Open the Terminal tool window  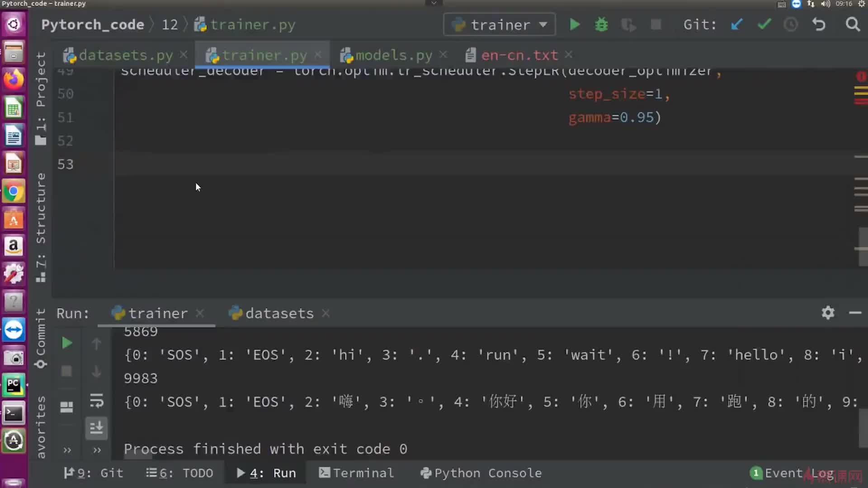[356, 473]
